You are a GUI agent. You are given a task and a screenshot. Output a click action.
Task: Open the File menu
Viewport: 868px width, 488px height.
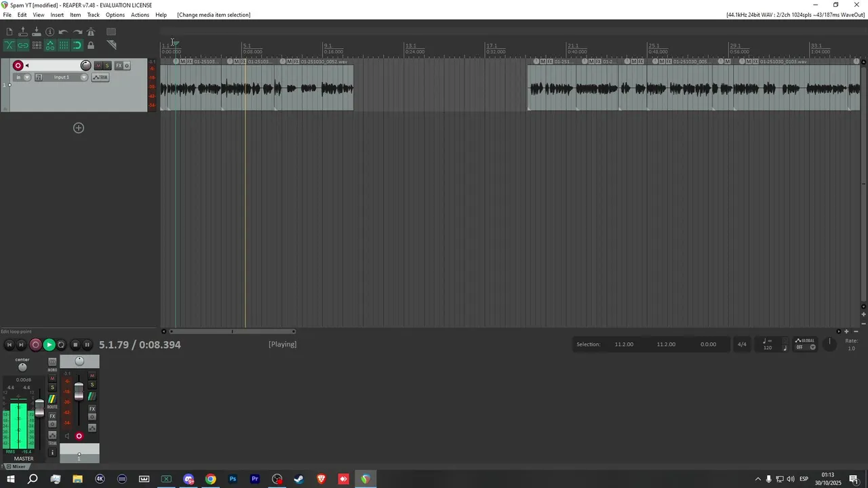[x=7, y=15]
